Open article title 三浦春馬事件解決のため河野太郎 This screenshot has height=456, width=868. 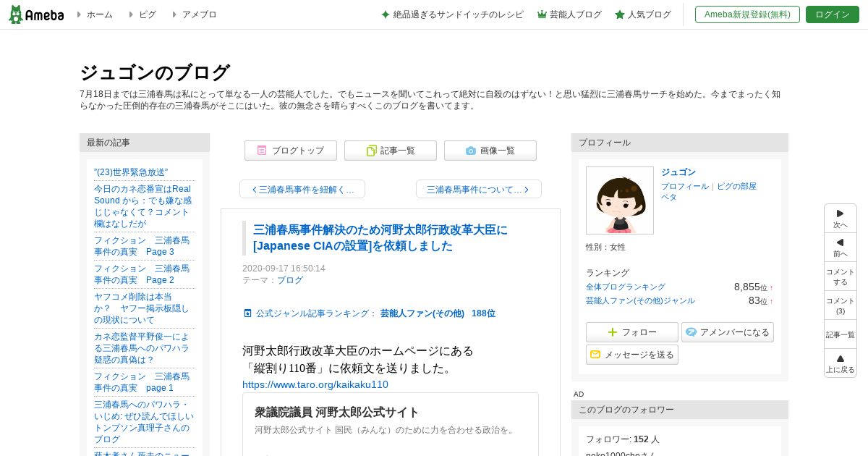click(380, 237)
